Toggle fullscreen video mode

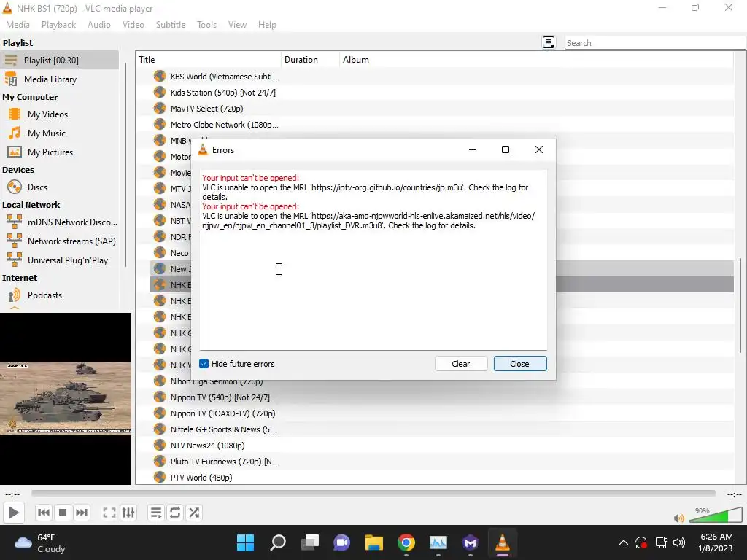109,513
